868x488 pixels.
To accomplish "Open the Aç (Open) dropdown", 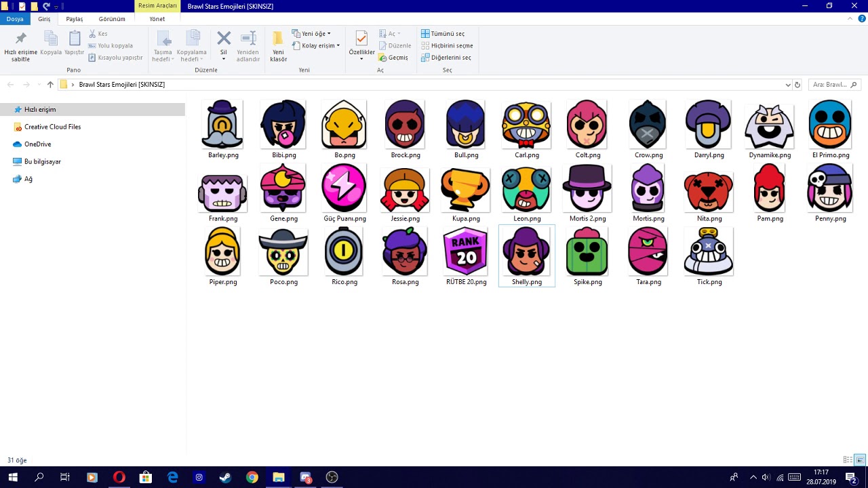I will [x=390, y=34].
